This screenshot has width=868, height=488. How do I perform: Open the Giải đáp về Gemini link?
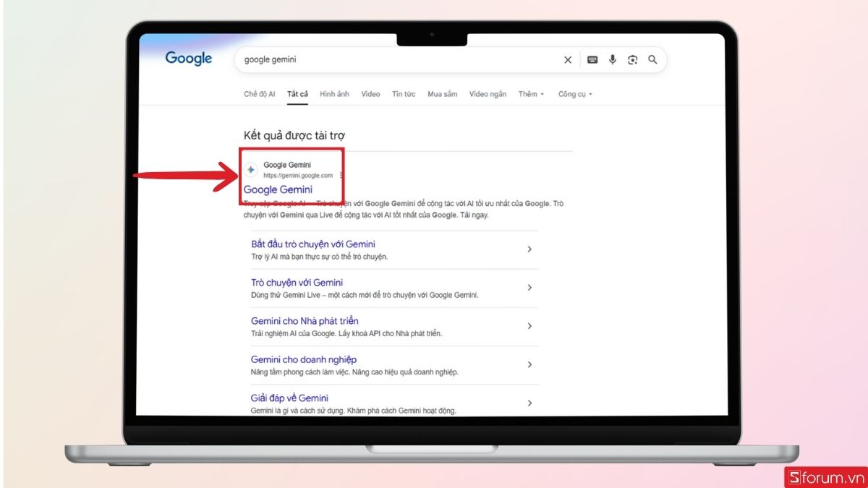[x=289, y=398]
